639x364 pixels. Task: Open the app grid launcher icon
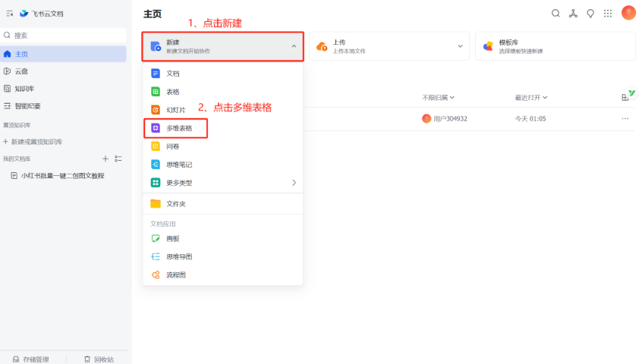point(608,14)
